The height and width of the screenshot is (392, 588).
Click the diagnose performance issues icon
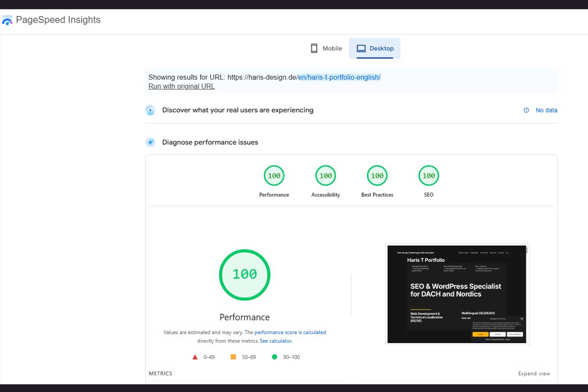click(x=150, y=142)
